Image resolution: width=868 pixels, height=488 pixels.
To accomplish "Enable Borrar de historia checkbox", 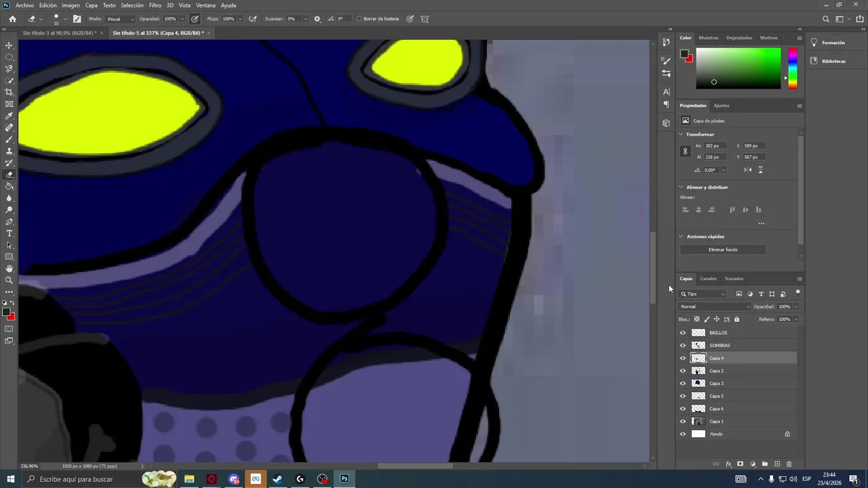I will coord(360,19).
